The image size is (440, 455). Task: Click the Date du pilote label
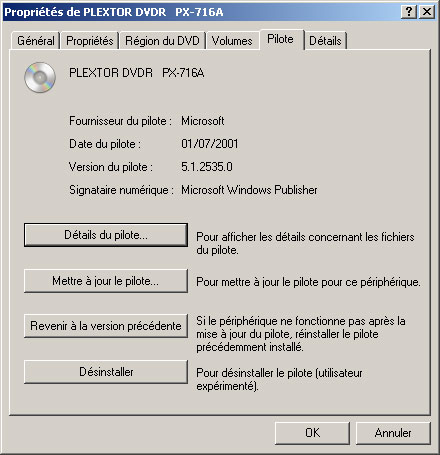tap(105, 144)
